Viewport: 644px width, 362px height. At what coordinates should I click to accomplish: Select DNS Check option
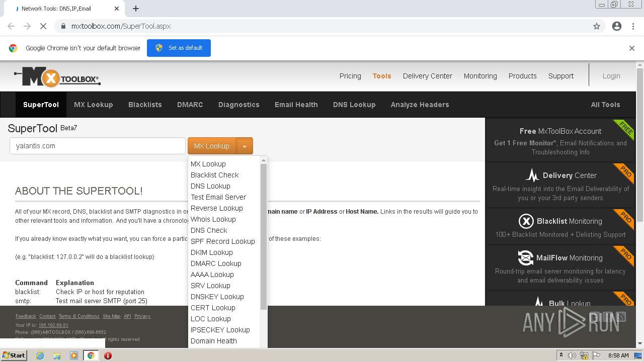pos(209,230)
